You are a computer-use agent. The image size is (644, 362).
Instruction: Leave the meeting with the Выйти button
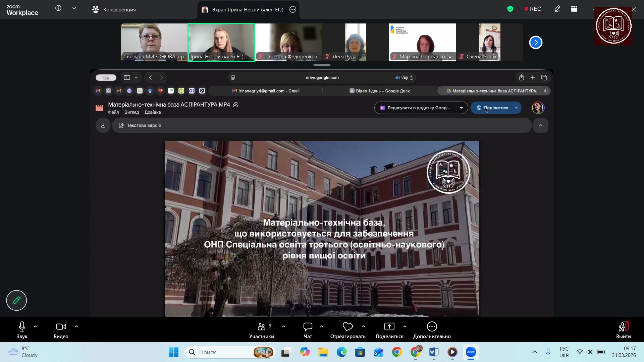[x=623, y=330]
